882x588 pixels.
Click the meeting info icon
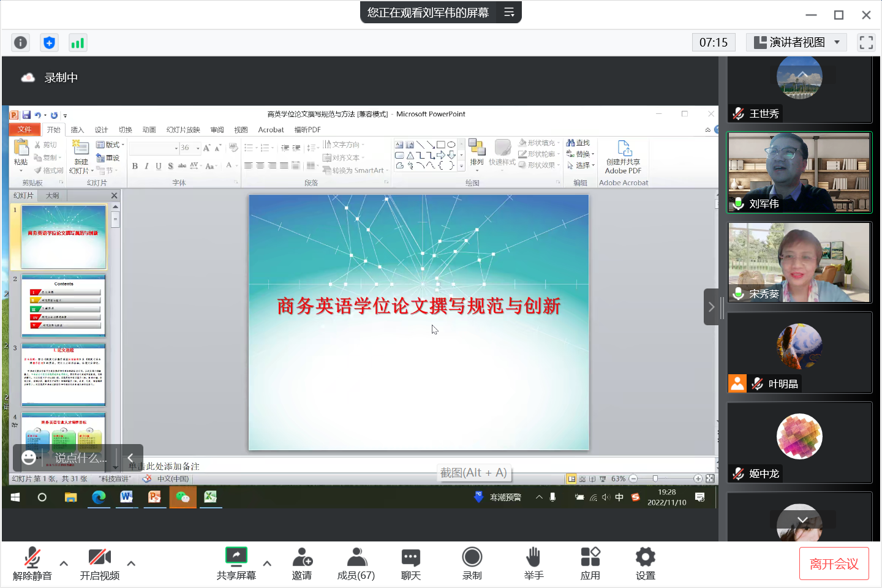coord(20,42)
